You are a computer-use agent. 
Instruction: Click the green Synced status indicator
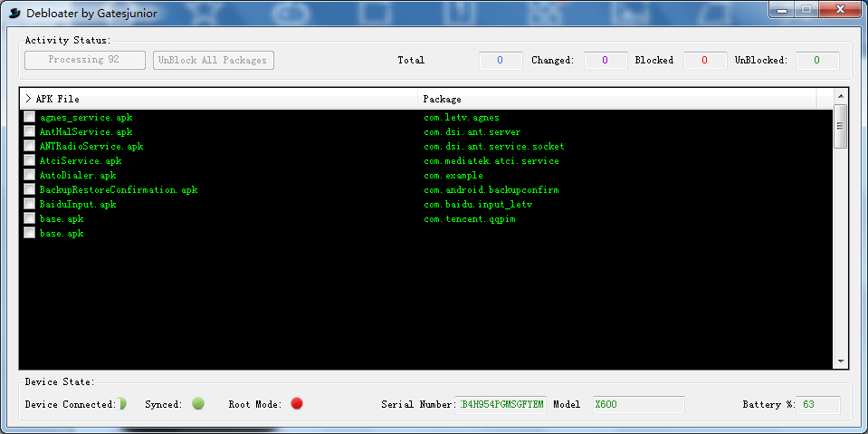[198, 403]
